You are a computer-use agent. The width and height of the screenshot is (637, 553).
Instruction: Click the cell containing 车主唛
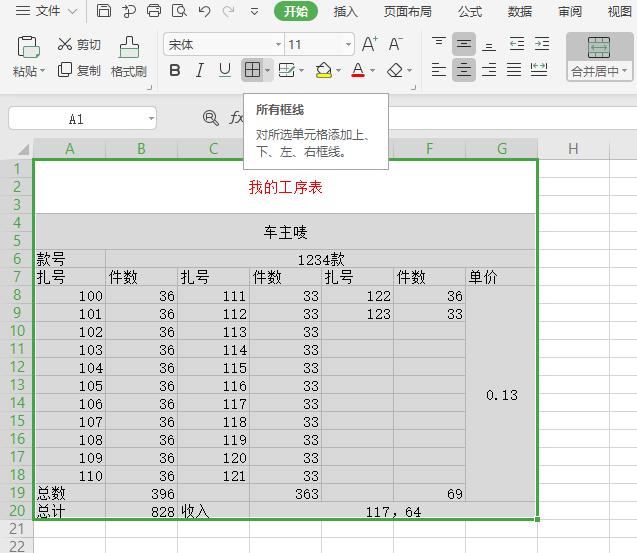pos(285,232)
